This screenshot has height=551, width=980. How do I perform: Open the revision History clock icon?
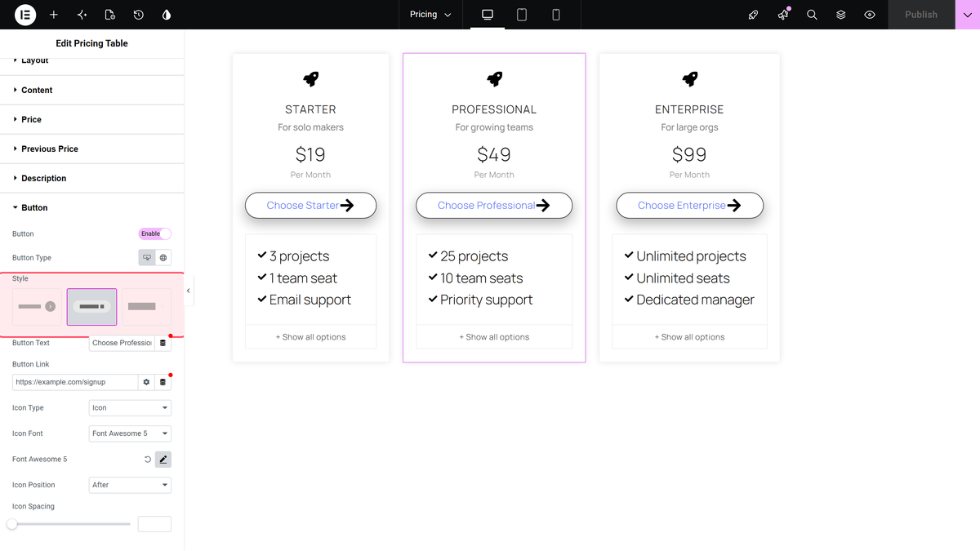point(139,15)
